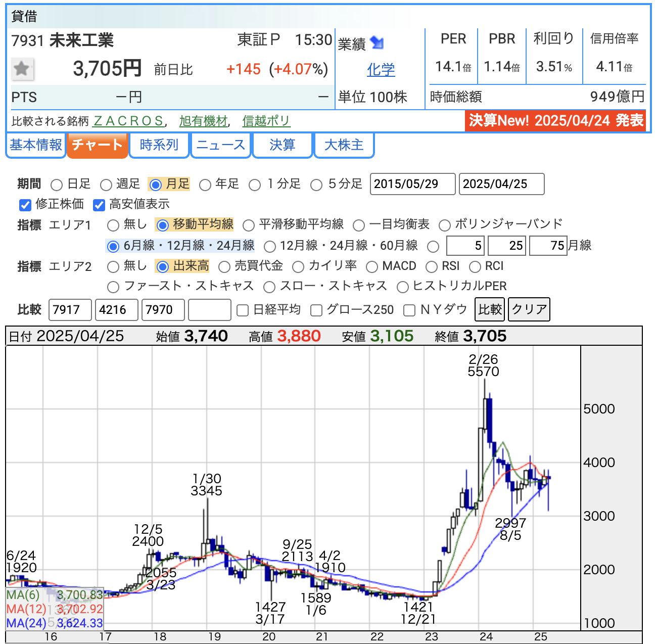
Task: Choose 12月線・24月線・60月線 option
Action: (270, 247)
